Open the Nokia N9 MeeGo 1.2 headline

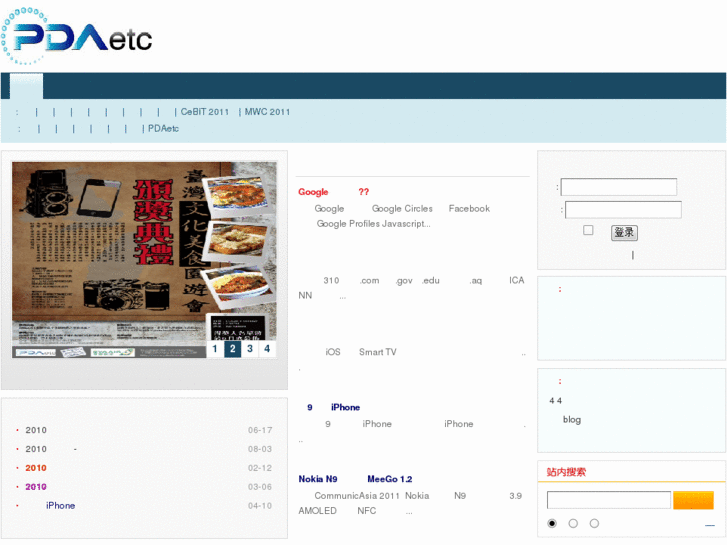click(355, 479)
